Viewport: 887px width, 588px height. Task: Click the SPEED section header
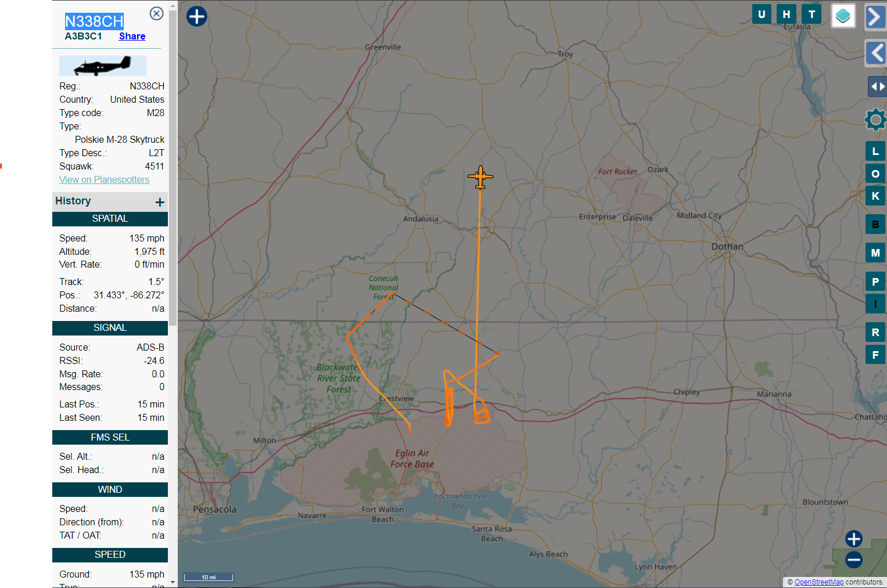pyautogui.click(x=110, y=555)
